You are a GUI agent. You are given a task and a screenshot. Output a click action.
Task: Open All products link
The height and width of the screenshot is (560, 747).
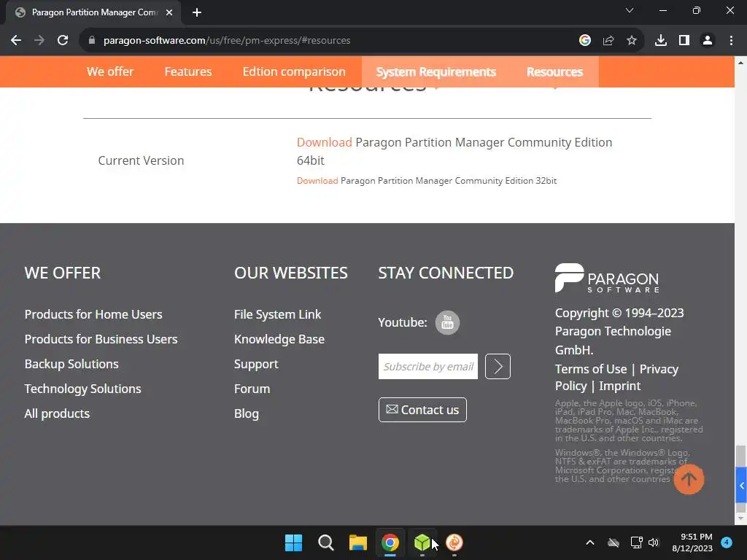57,413
